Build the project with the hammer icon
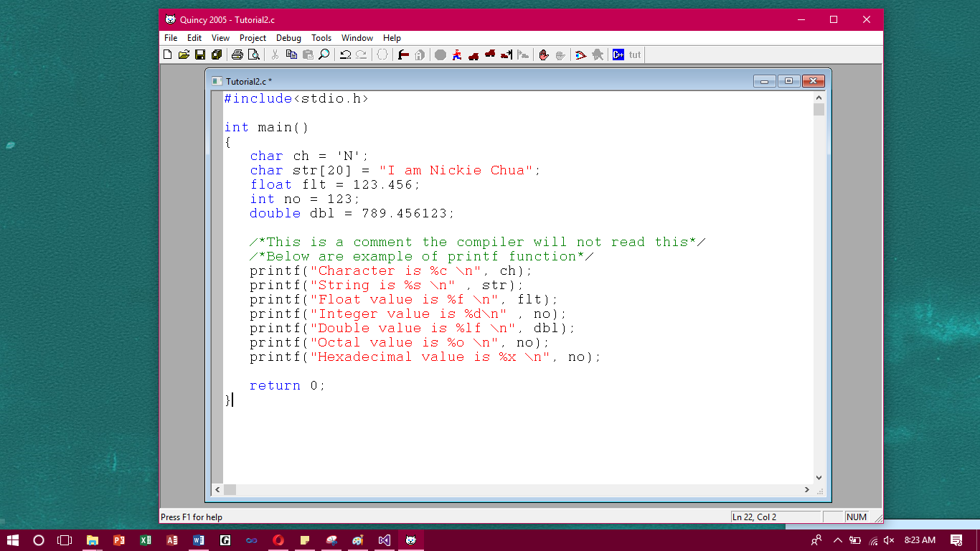 point(402,55)
